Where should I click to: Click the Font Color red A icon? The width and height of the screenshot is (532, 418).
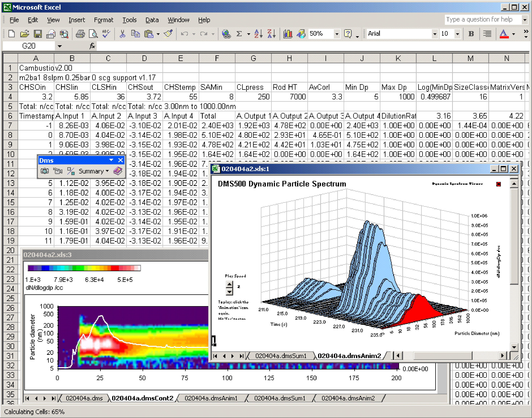tap(504, 33)
